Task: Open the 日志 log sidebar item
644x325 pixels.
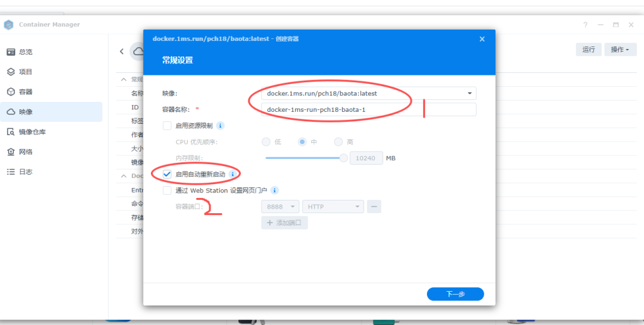Action: [52, 172]
